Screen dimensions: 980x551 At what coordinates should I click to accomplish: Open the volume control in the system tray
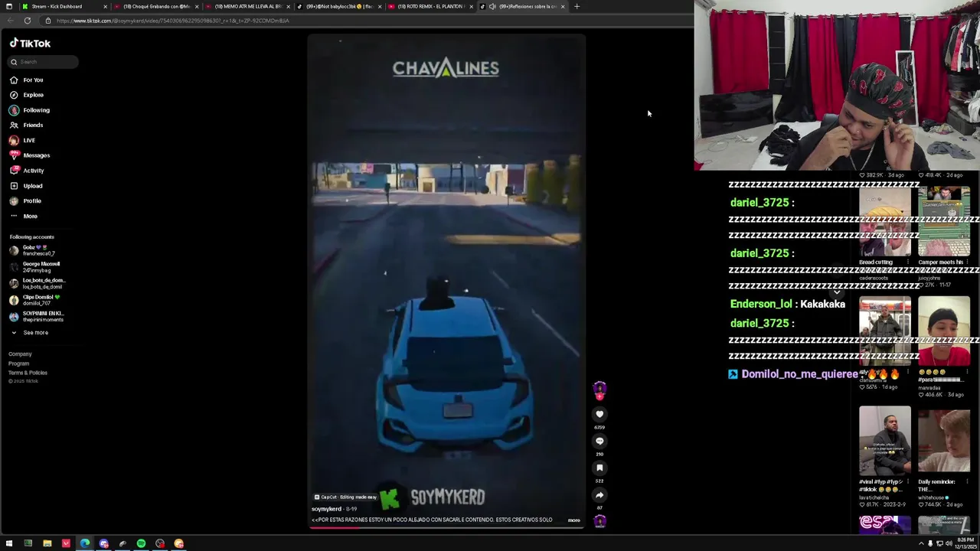949,543
